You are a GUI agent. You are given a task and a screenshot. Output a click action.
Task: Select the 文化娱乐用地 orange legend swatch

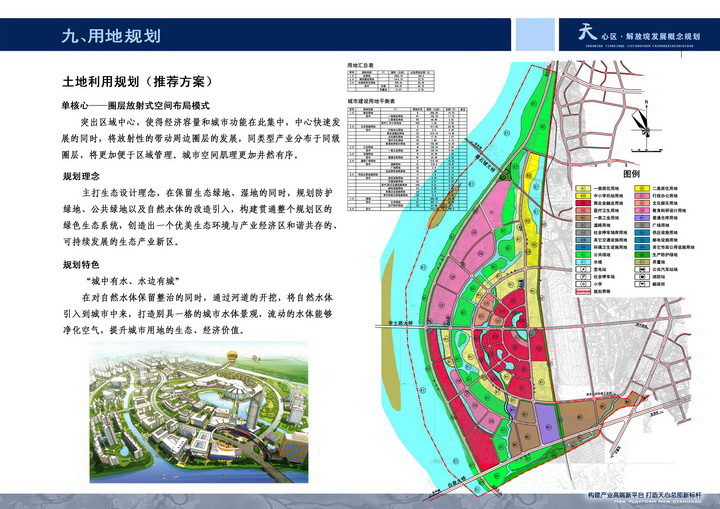click(641, 204)
